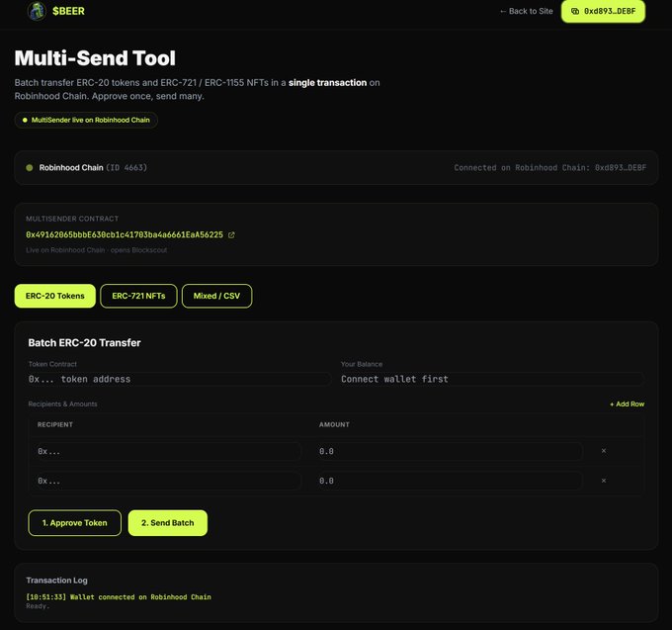The height and width of the screenshot is (630, 672).
Task: Switch to the Mixed / CSV tab
Action: 216,296
